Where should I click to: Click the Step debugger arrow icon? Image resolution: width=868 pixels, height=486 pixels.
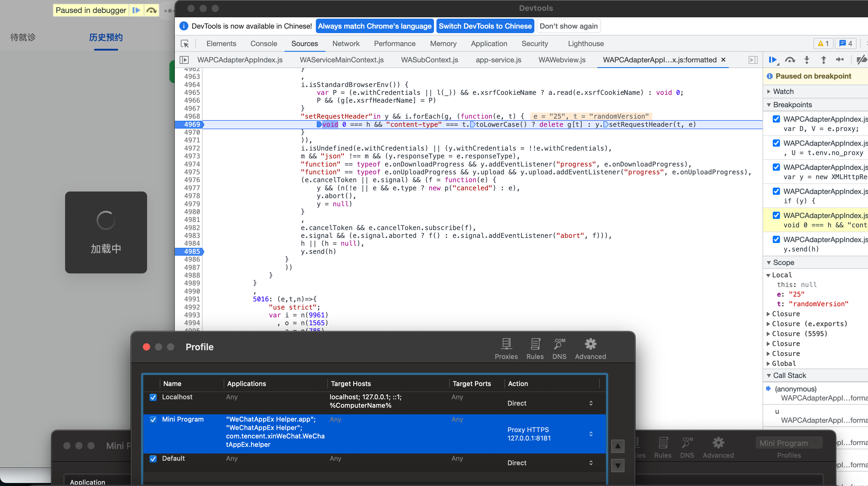tap(840, 60)
